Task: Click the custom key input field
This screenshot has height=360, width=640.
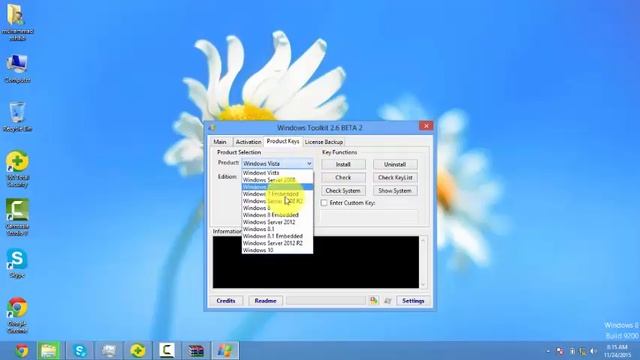Action: point(369,216)
